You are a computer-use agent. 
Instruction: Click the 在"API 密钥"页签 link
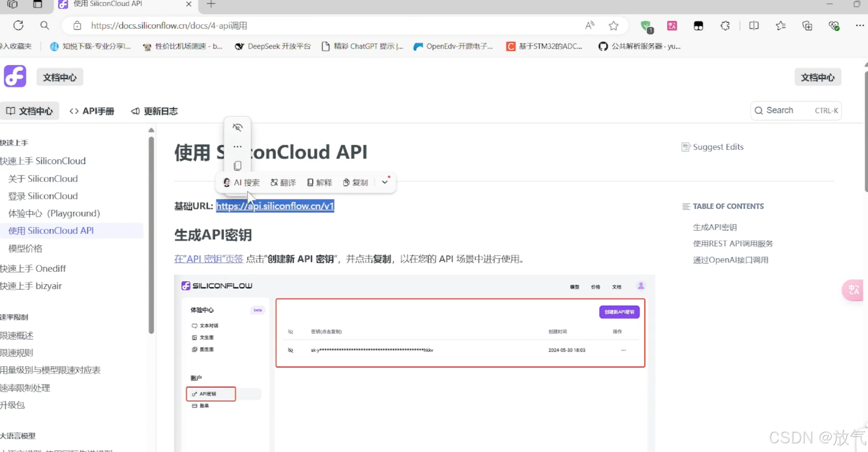(209, 259)
